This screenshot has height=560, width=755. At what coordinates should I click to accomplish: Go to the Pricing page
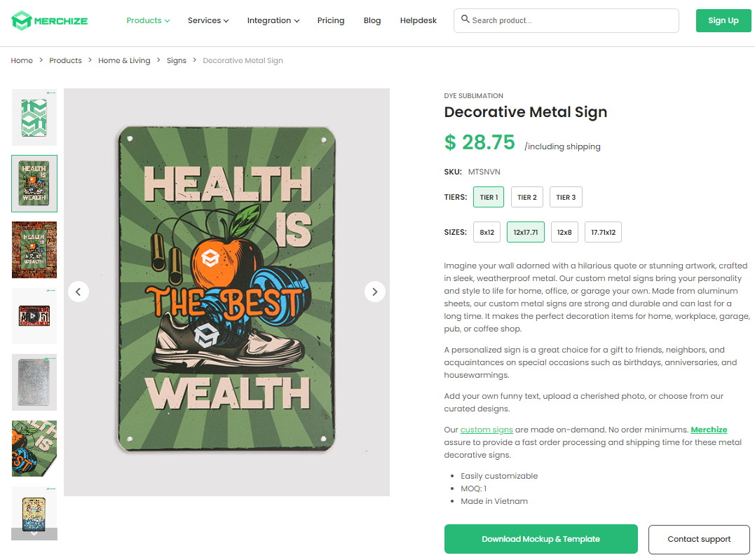tap(331, 20)
